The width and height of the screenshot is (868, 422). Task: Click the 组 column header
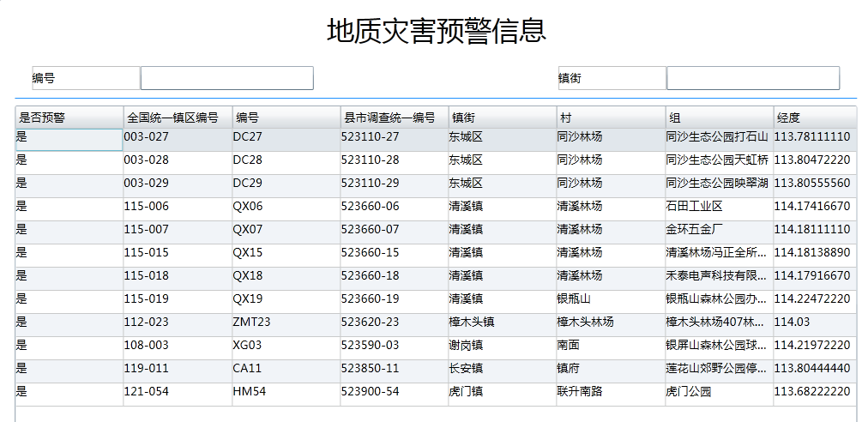[x=719, y=118]
